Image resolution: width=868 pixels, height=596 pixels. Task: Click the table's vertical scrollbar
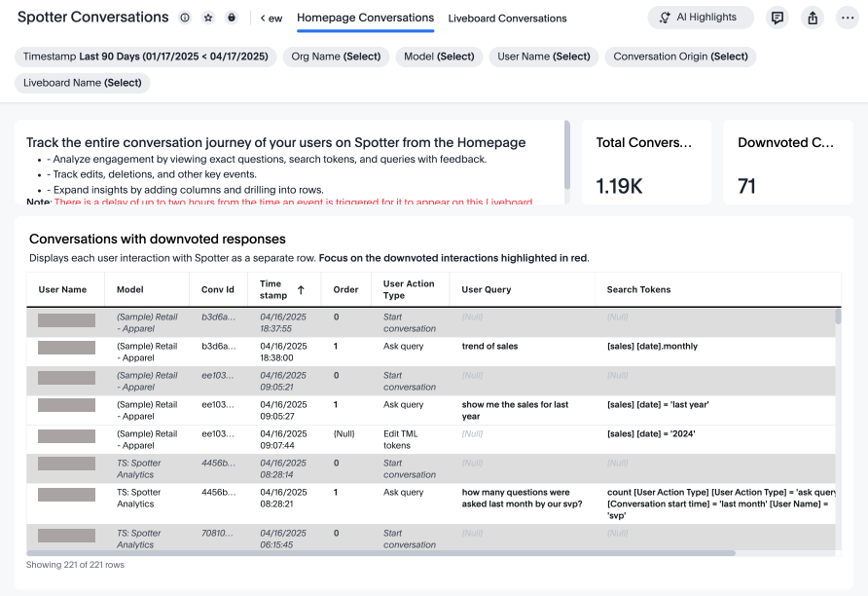[838, 317]
